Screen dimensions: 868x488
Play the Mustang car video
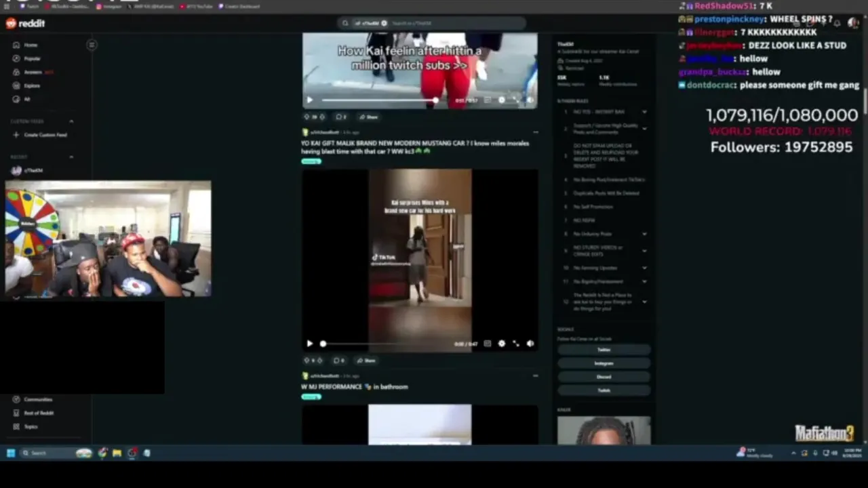[310, 344]
